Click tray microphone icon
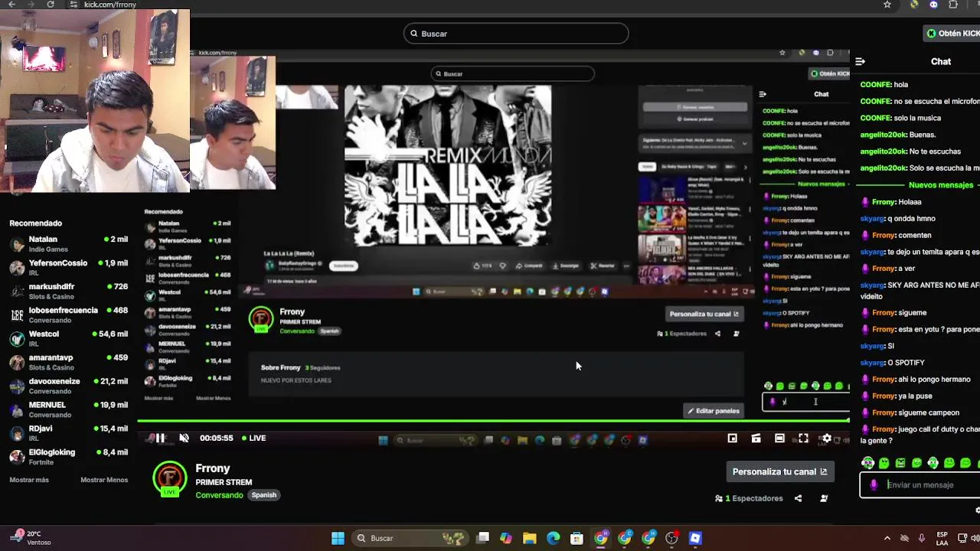 922,538
